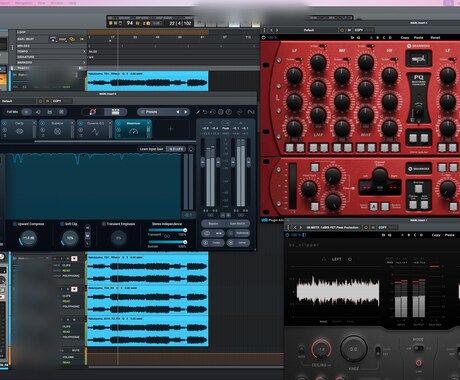This screenshot has height=380, width=460.
Task: Enable the Transient Emphasis checkbox
Action: click(x=104, y=224)
